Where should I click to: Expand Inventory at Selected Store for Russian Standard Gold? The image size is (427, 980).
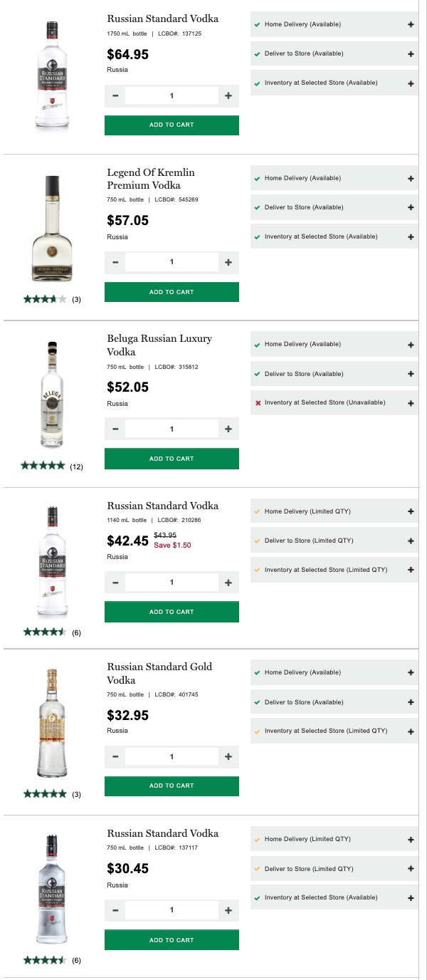click(x=411, y=731)
